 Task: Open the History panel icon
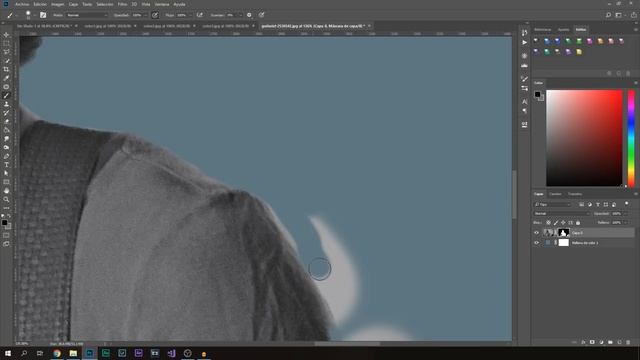click(524, 33)
